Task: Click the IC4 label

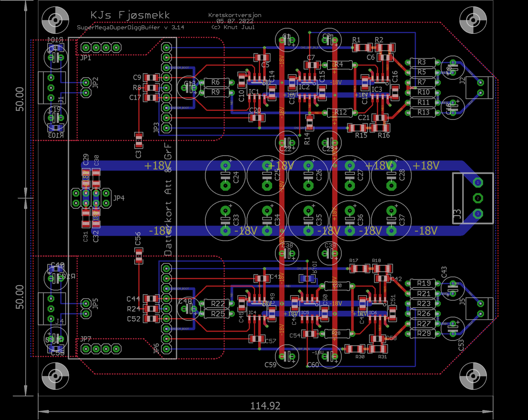Action: [x=252, y=313]
